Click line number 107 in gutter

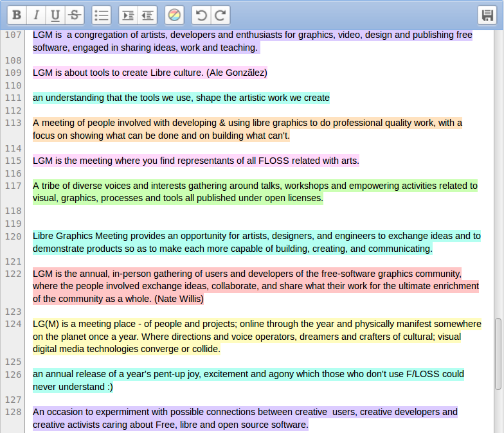[x=13, y=35]
